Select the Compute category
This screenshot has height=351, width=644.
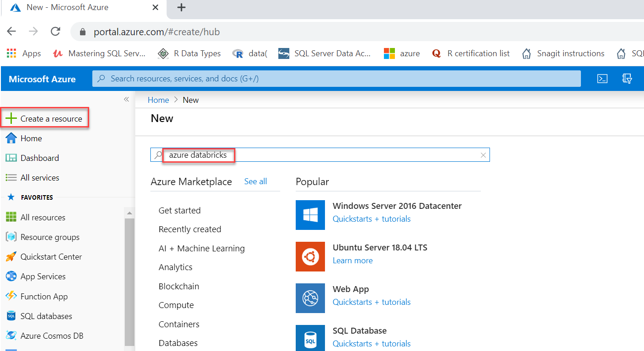tap(176, 305)
